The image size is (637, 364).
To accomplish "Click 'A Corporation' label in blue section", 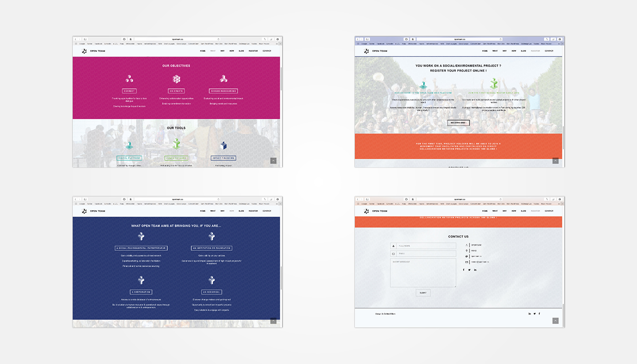I will (x=141, y=292).
